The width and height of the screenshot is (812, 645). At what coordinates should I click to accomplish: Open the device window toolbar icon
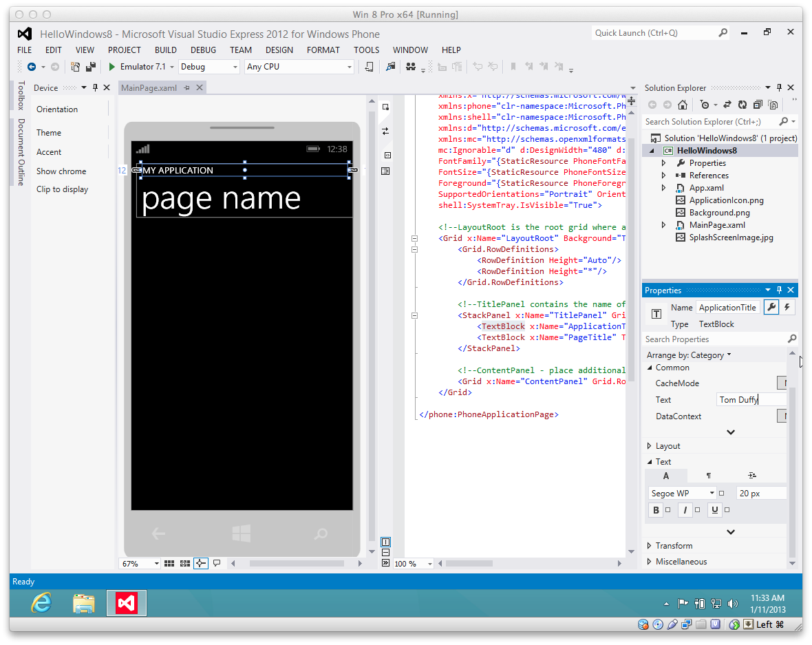click(370, 67)
